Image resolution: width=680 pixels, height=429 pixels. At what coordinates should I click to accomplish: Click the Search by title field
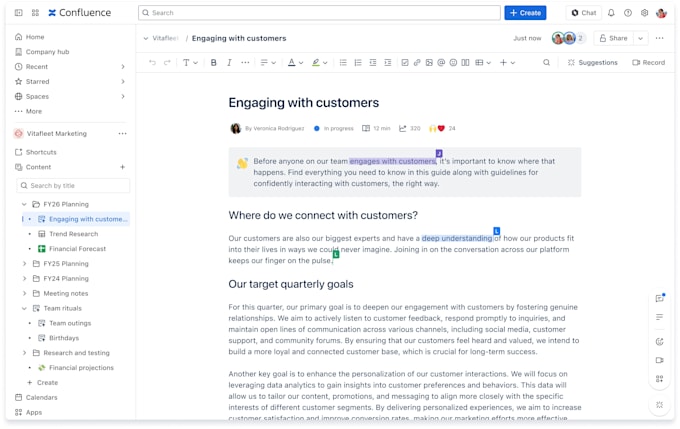pyautogui.click(x=73, y=186)
